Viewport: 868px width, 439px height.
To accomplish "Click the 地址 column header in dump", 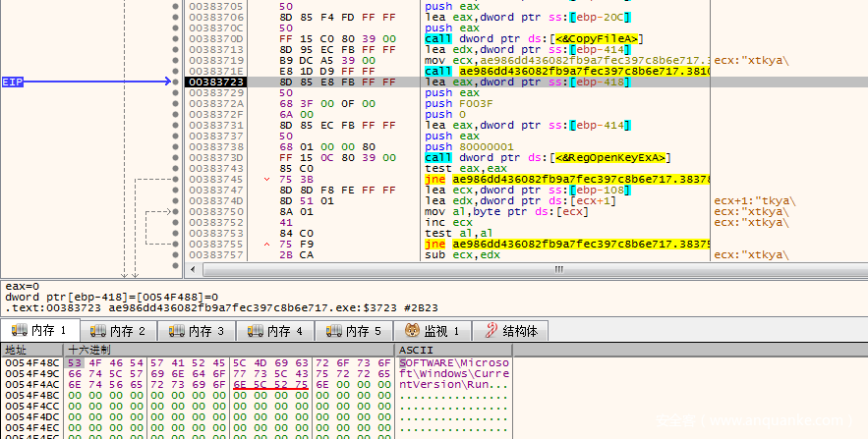I will 18,350.
